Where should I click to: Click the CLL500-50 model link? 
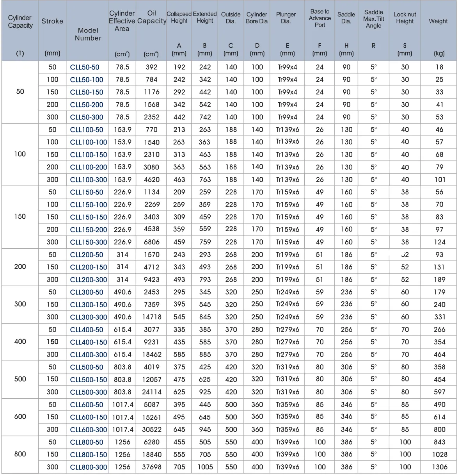coord(87,367)
